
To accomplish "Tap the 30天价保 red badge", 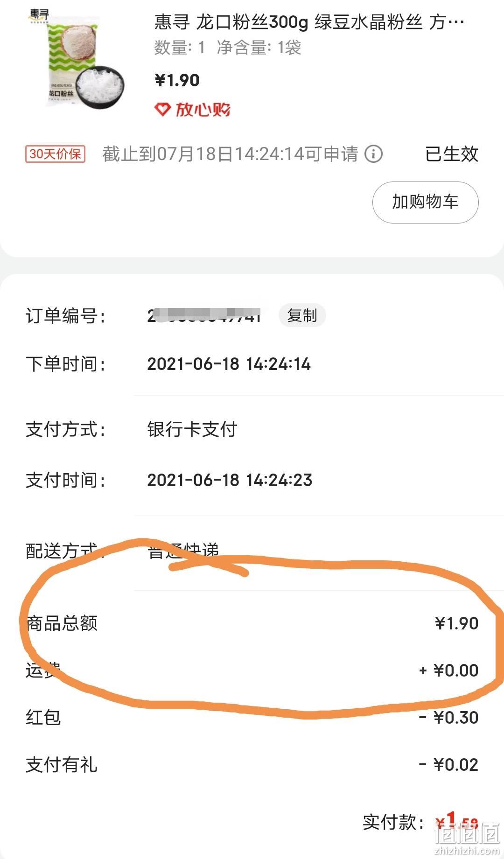I will click(x=55, y=154).
